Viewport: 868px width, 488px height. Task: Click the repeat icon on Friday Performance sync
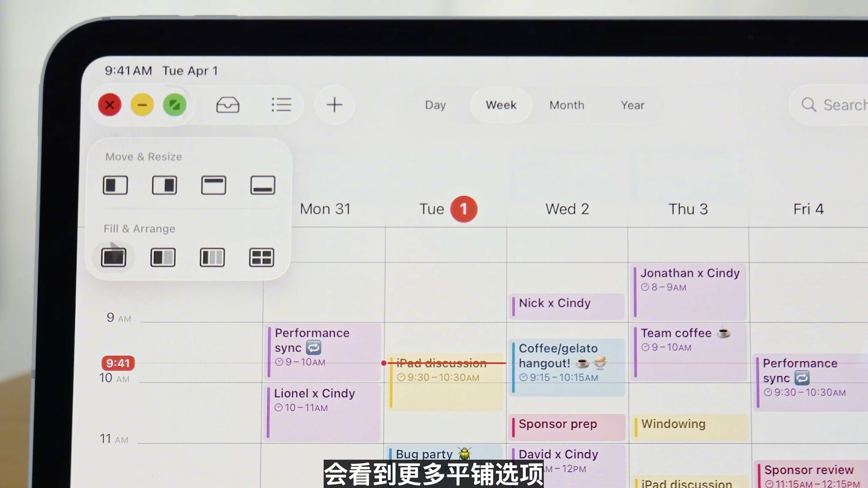[x=802, y=378]
